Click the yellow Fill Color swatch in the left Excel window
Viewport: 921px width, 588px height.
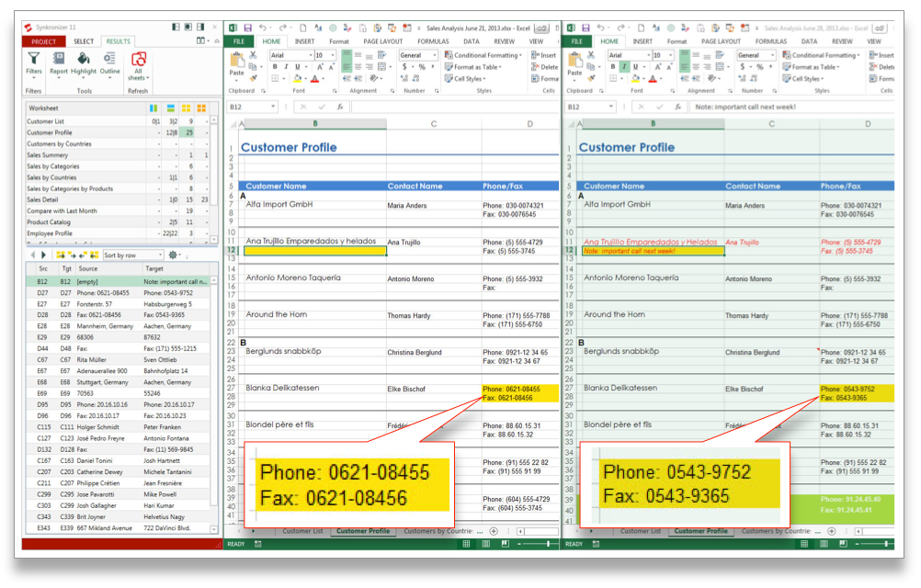click(298, 79)
